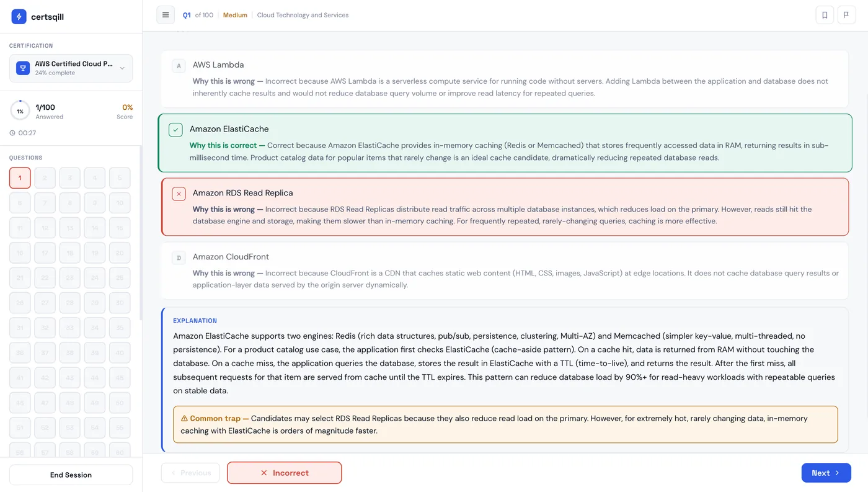
Task: Click the Medium difficulty label
Action: point(235,15)
